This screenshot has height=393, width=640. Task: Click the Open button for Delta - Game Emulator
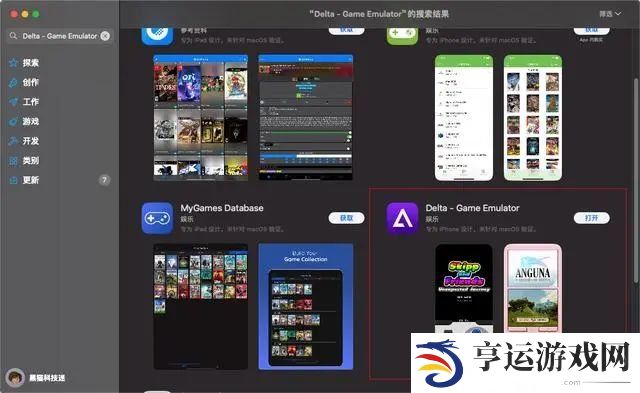(591, 218)
